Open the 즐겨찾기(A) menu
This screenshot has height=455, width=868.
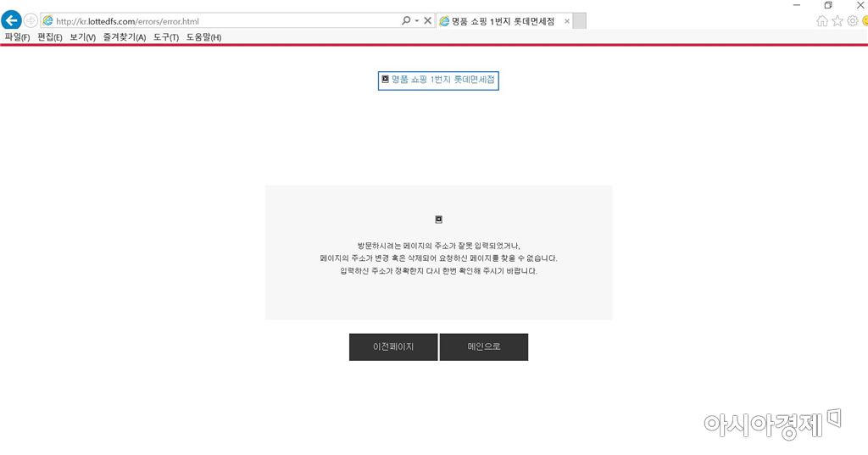point(125,37)
